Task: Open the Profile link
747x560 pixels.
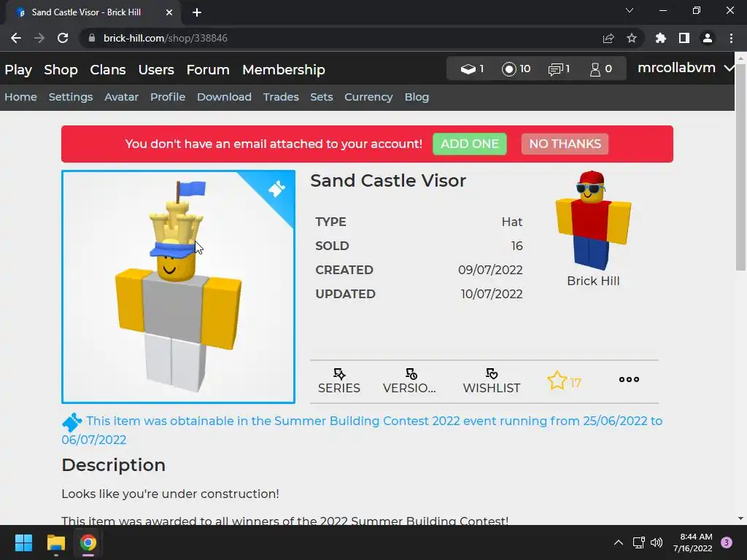Action: 168,97
